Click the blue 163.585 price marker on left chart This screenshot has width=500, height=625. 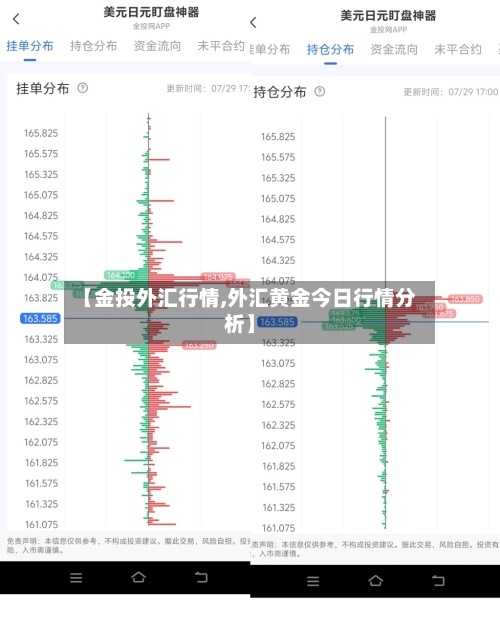point(40,318)
